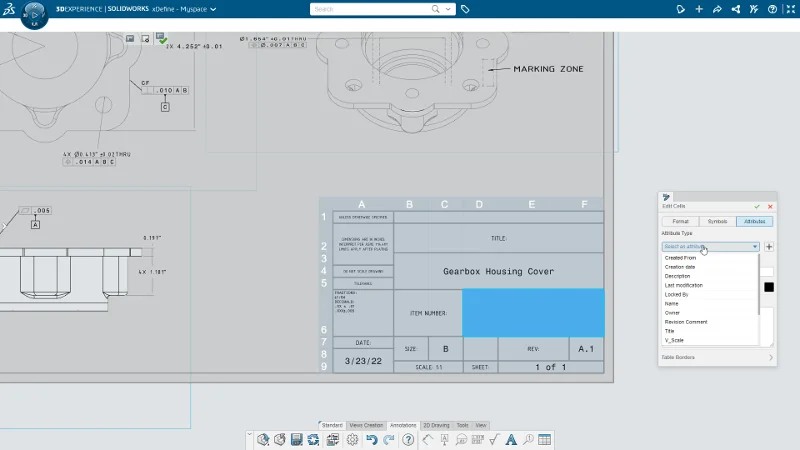Viewport: 800px width, 450px height.
Task: Choose Revision Comment from attribute list
Action: pos(686,322)
